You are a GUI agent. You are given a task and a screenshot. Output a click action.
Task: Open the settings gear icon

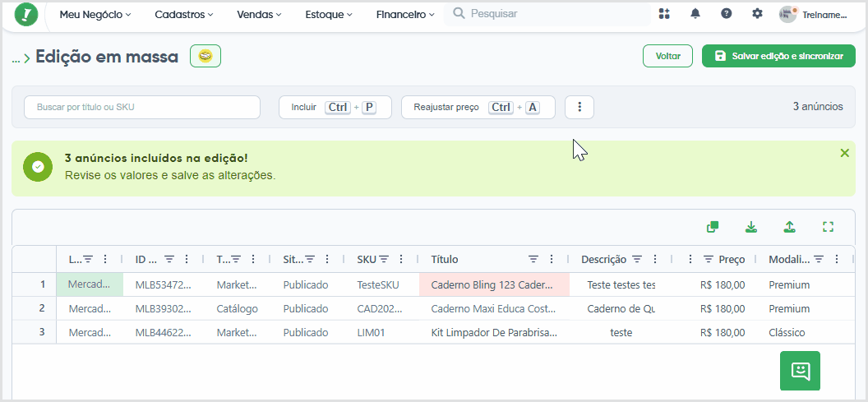pyautogui.click(x=757, y=14)
